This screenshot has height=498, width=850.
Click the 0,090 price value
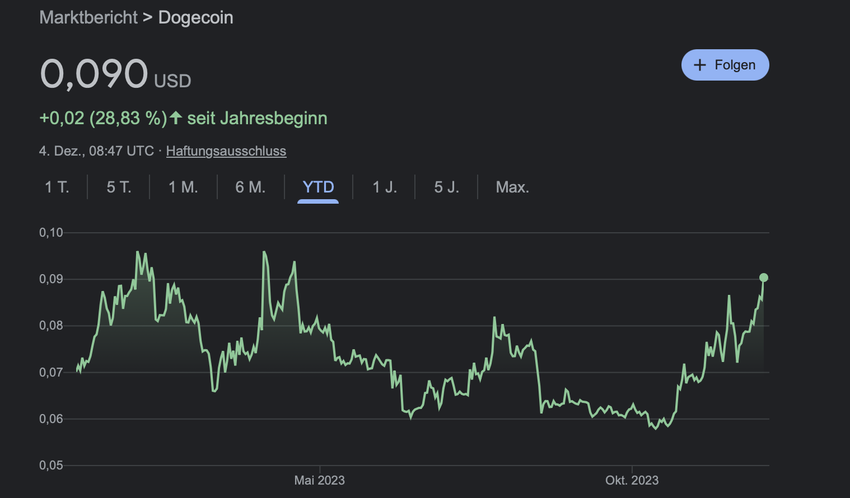tap(94, 74)
